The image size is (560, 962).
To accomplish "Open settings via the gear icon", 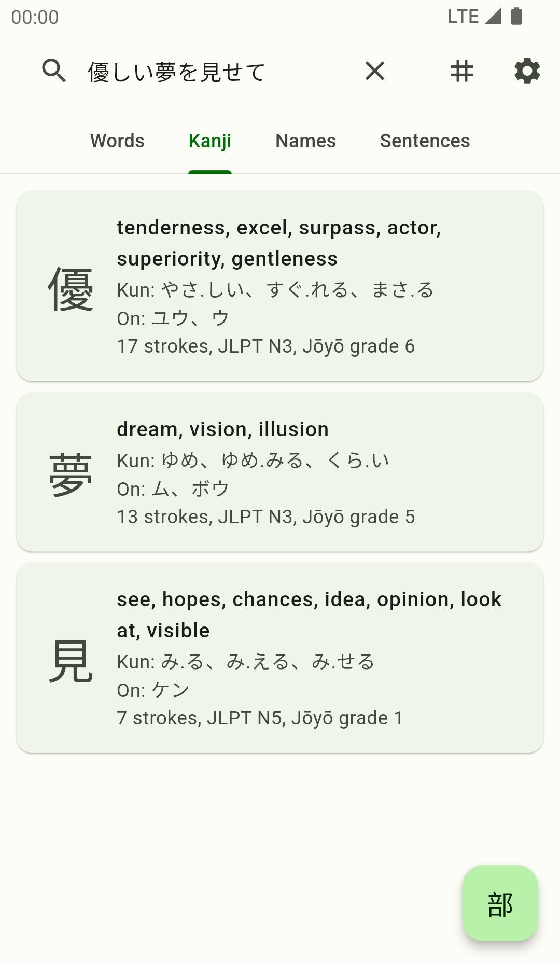I will [527, 71].
